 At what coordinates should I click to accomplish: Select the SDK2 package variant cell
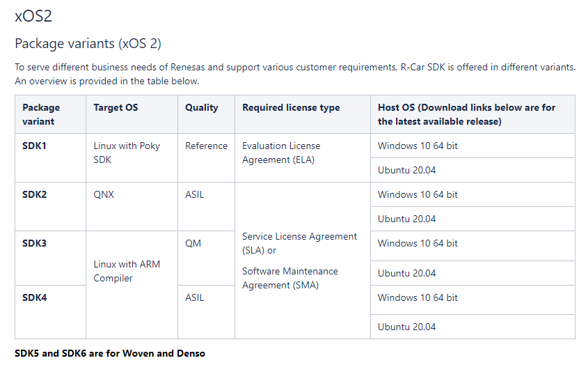(x=34, y=194)
